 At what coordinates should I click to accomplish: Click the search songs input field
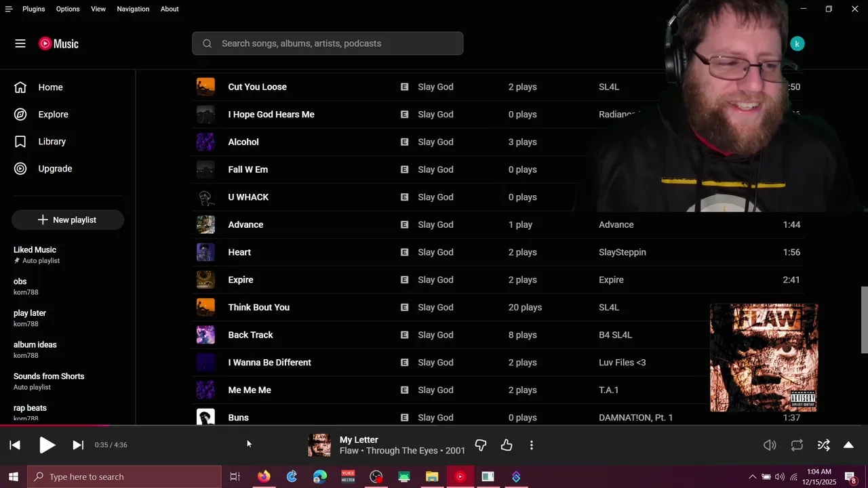(x=328, y=43)
